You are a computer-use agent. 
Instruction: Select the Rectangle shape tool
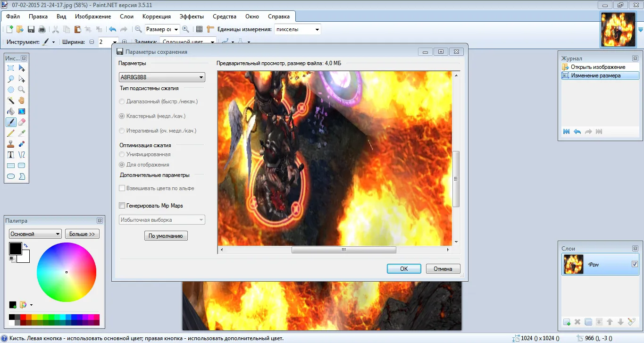point(10,166)
